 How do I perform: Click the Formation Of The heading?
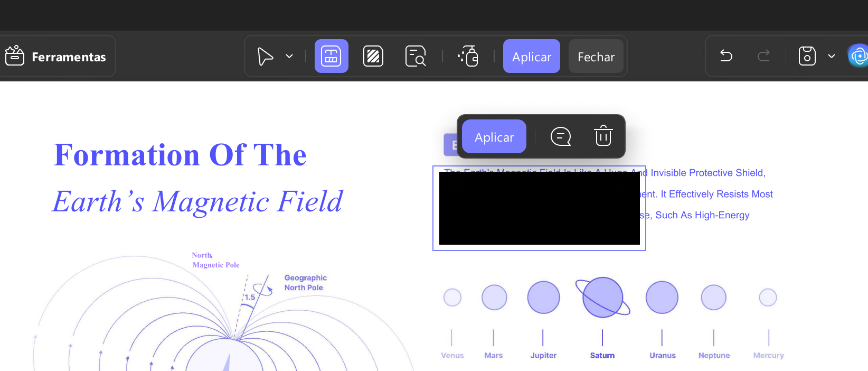[180, 155]
